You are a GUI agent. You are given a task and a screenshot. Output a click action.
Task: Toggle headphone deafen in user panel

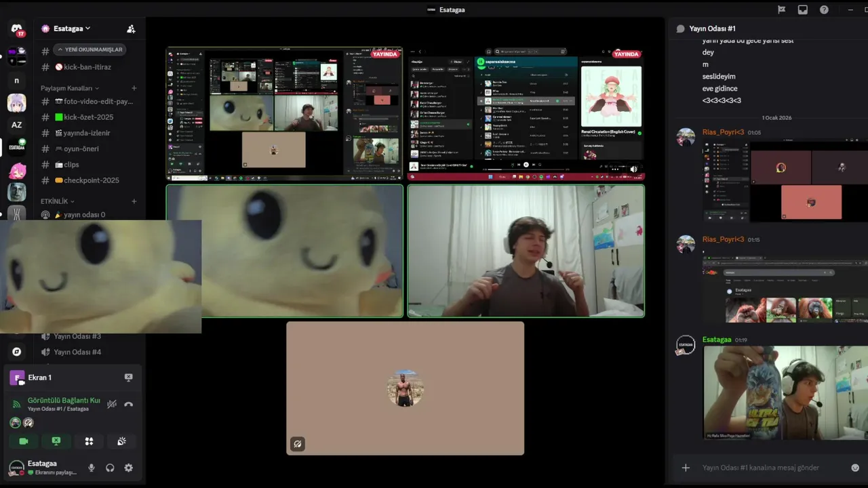(110, 468)
